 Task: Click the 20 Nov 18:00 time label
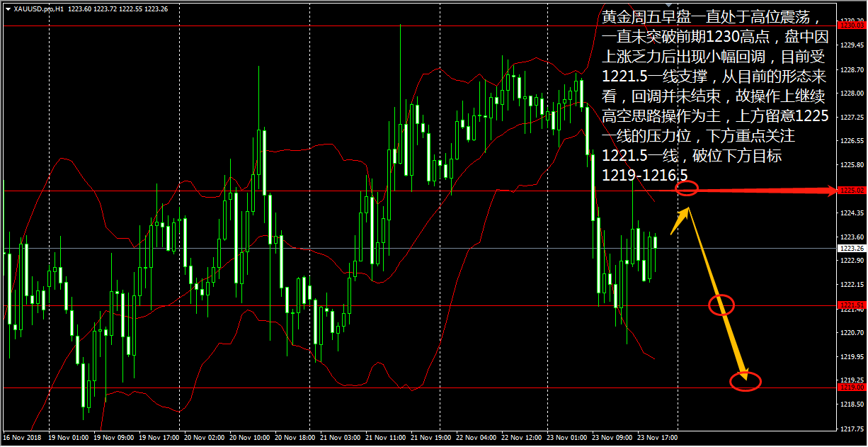295,438
